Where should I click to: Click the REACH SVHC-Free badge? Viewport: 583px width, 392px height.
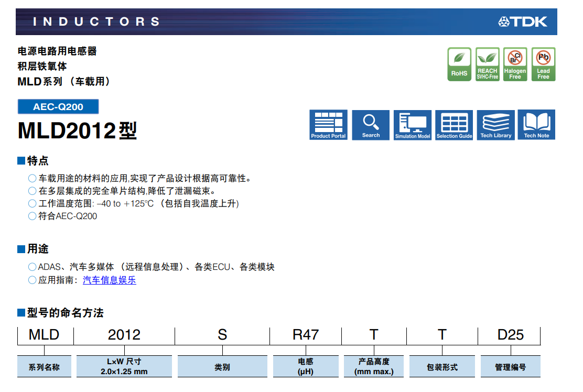click(x=488, y=64)
